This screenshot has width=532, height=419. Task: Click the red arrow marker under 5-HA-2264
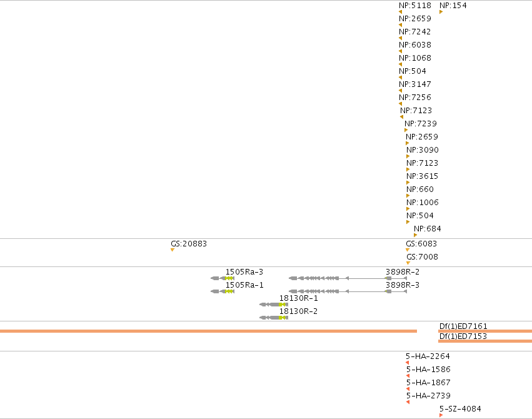[407, 363]
